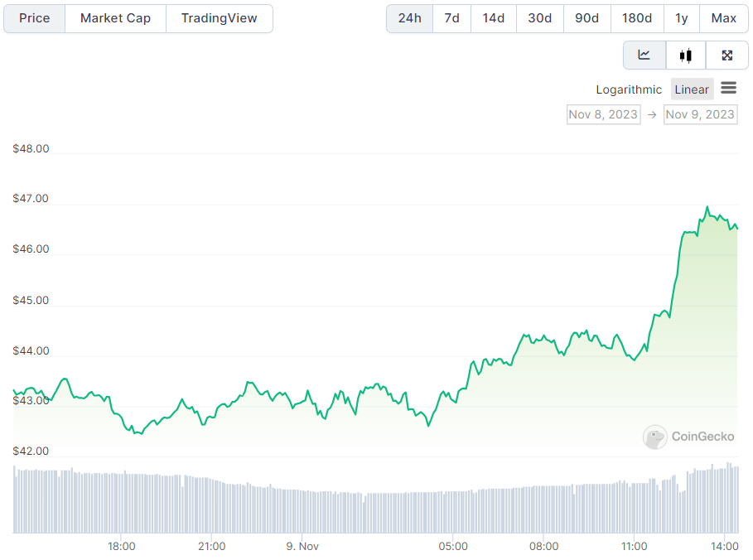Show the 30d price range
This screenshot has width=753, height=560.
(x=539, y=18)
